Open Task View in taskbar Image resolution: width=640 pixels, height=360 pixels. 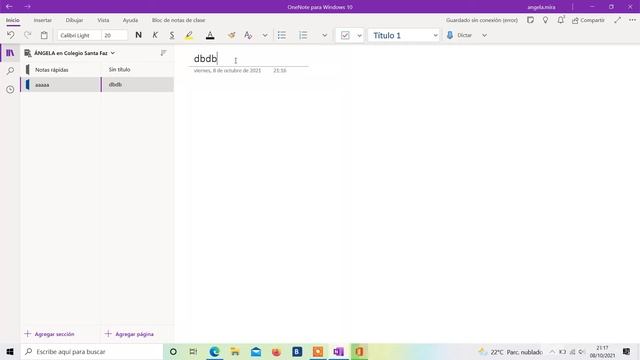193,351
